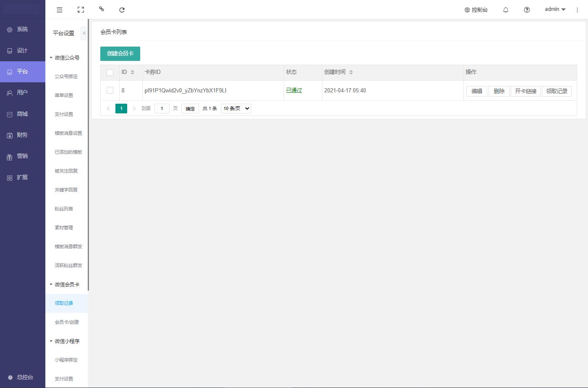
Task: Check the checkbox for row ID 8
Action: click(x=110, y=90)
